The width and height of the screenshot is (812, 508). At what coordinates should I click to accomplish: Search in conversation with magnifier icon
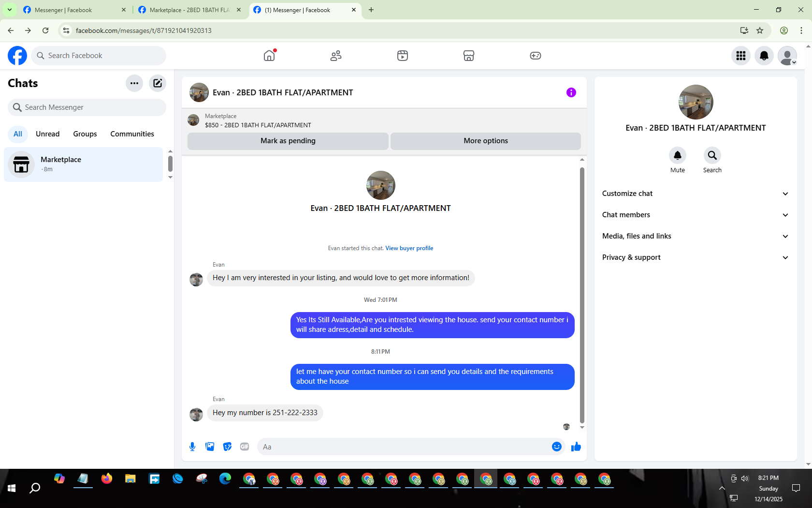(x=712, y=155)
